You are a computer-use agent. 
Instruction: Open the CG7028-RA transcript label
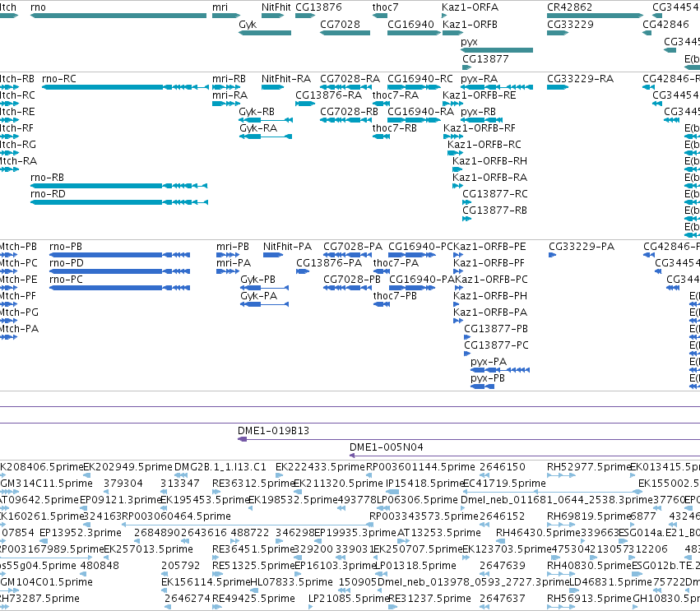350,79
